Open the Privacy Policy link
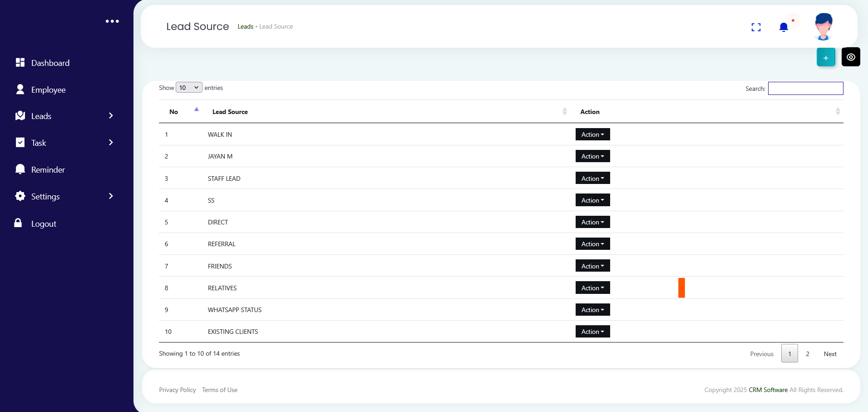Viewport: 868px width, 412px height. (178, 390)
